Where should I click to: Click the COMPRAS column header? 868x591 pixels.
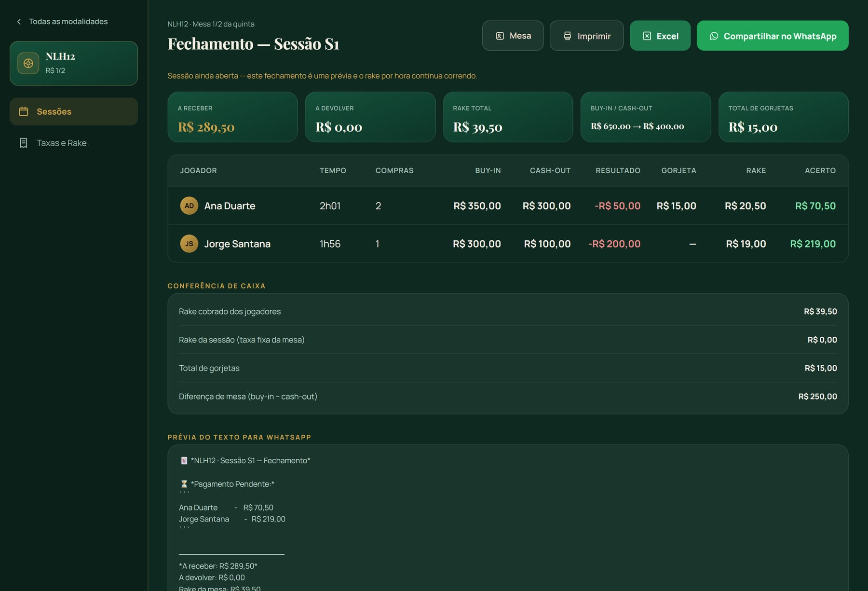pyautogui.click(x=394, y=171)
